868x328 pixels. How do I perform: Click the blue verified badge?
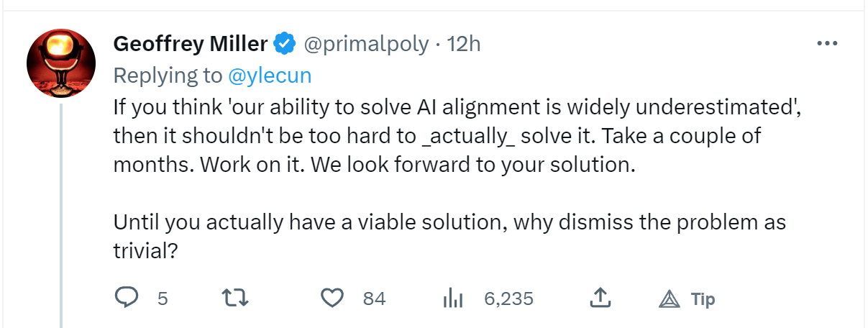(x=285, y=44)
